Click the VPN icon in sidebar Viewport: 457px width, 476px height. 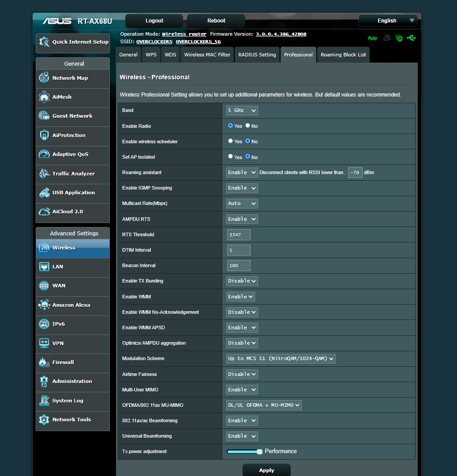[x=44, y=343]
